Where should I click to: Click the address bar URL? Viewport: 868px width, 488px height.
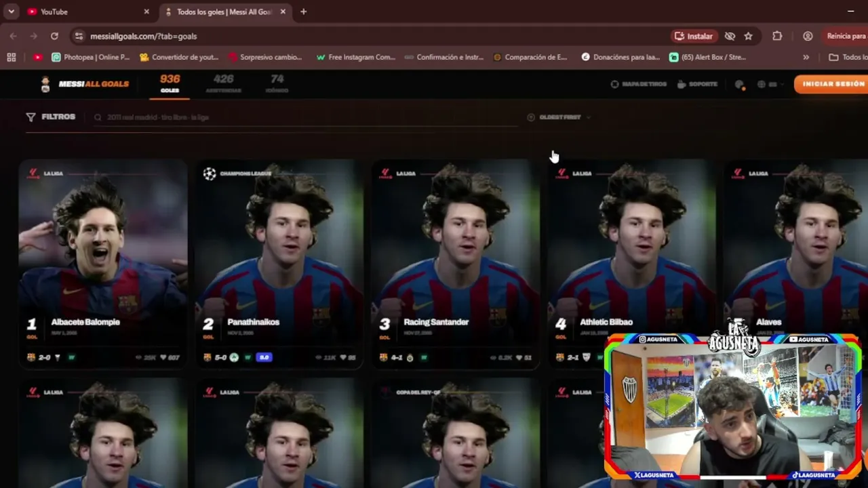click(143, 36)
